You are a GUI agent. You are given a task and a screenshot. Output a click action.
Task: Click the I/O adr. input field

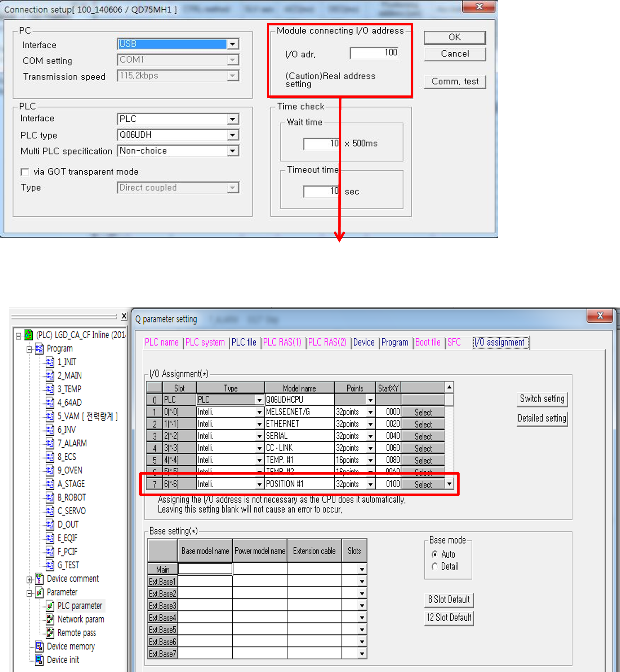tap(374, 53)
